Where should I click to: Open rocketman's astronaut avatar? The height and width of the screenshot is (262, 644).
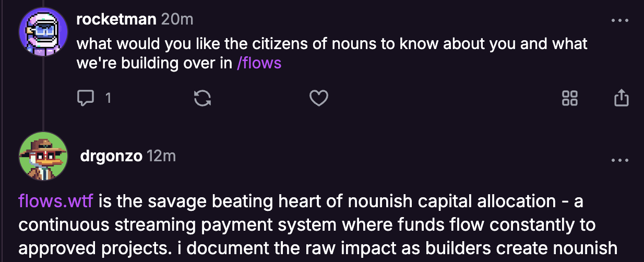[x=43, y=32]
